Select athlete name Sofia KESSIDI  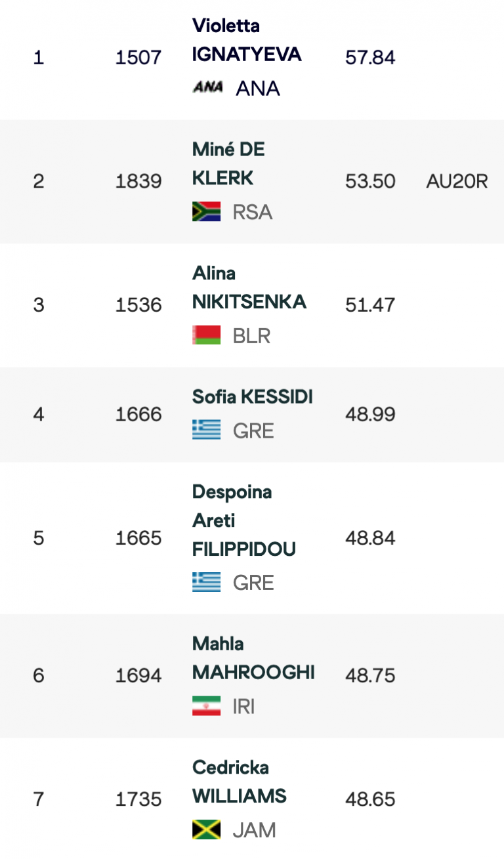[252, 396]
